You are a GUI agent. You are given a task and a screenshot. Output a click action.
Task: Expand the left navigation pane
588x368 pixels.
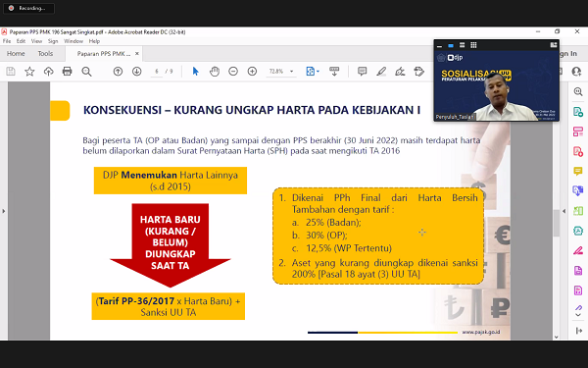click(x=4, y=211)
